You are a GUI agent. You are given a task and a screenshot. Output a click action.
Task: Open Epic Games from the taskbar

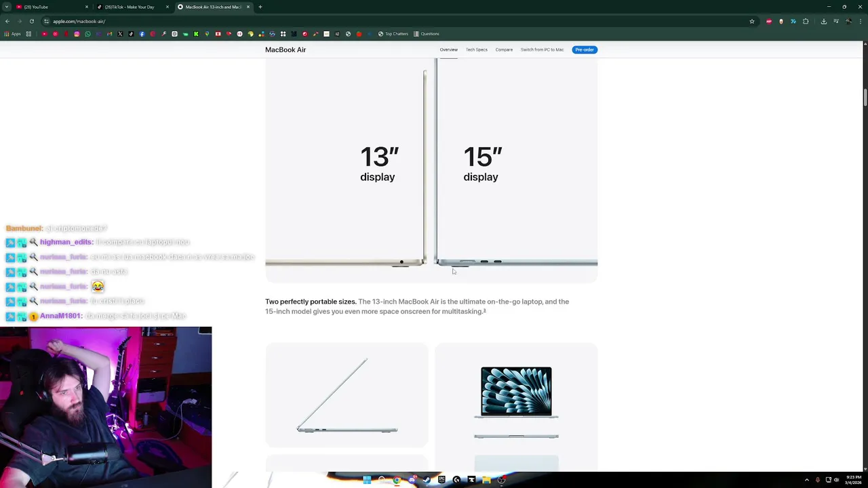(441, 480)
